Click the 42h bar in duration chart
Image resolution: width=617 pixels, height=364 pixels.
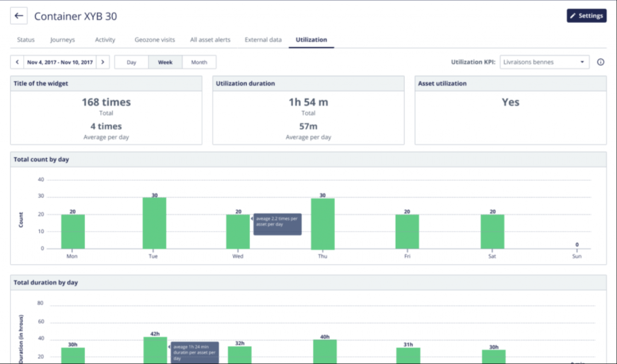coord(155,350)
